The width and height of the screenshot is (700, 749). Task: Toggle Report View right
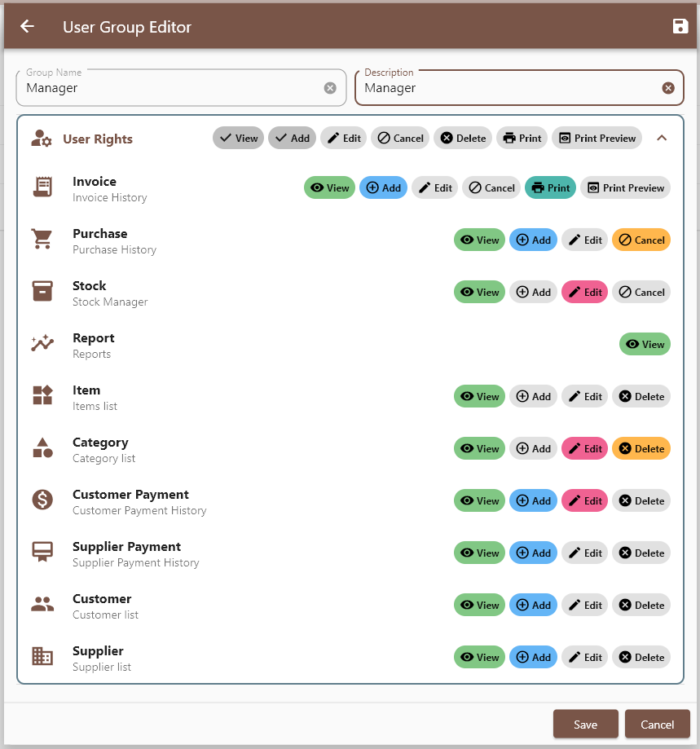click(645, 344)
